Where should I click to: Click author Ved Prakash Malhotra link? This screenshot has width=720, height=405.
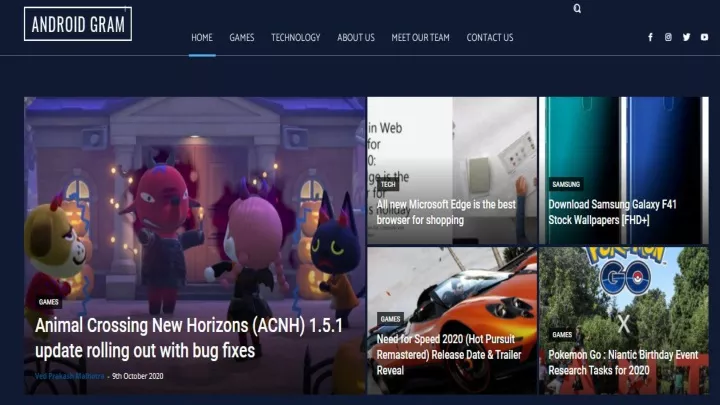pos(69,376)
